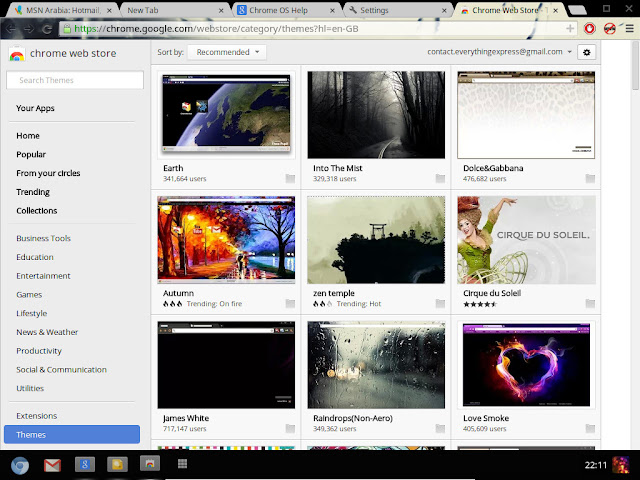Open the web store settings gear
This screenshot has height=480, width=640.
coord(587,52)
